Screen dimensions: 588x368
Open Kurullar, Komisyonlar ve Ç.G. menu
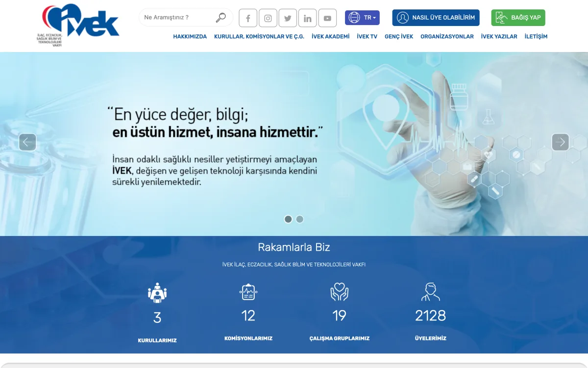(259, 36)
